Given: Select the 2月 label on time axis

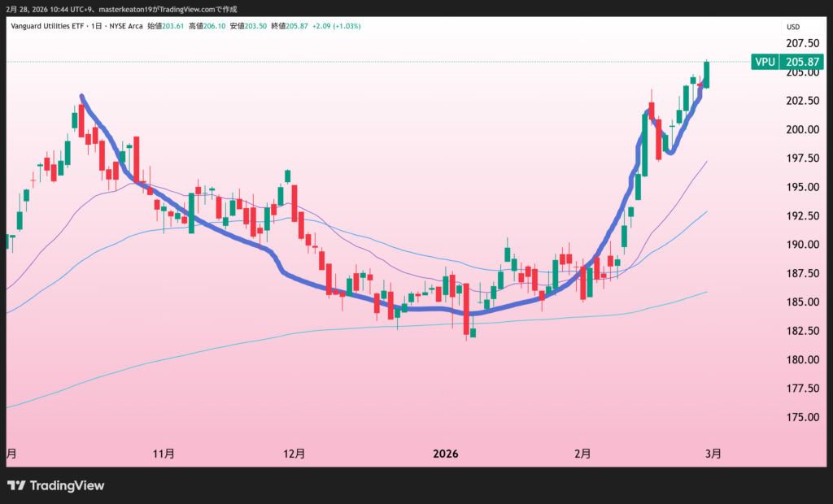Looking at the screenshot, I should tap(582, 454).
